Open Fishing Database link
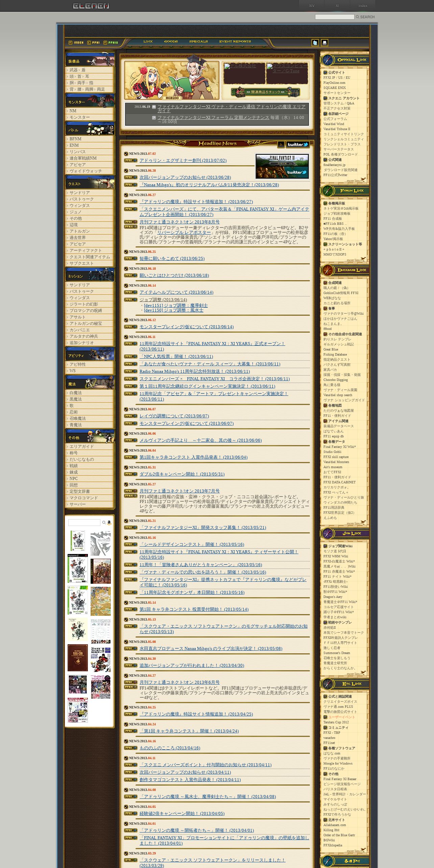434x868 pixels. click(335, 355)
